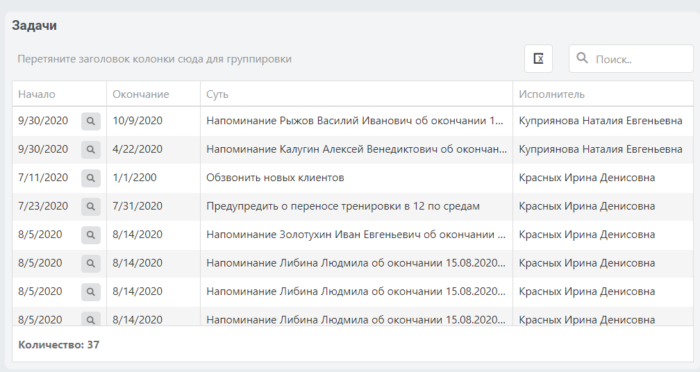Click reminder text for Рыжов Василий Иванович

coord(354,121)
